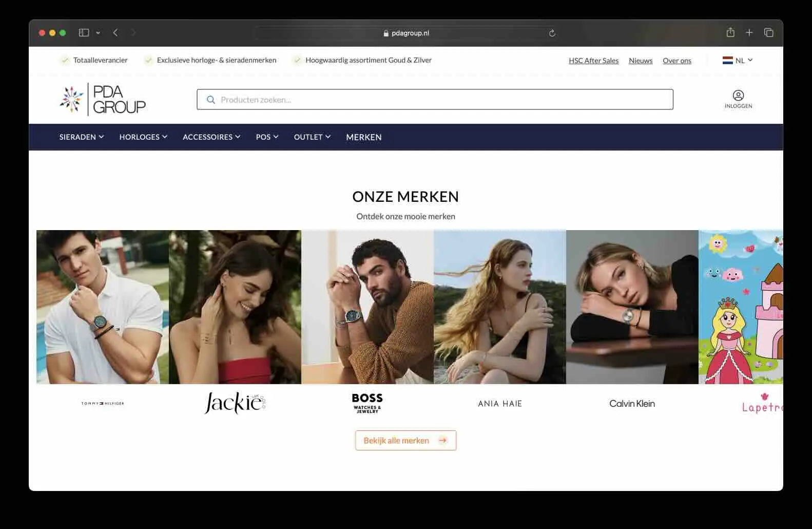The image size is (812, 529).
Task: Go back with the browser back arrow
Action: [x=115, y=32]
